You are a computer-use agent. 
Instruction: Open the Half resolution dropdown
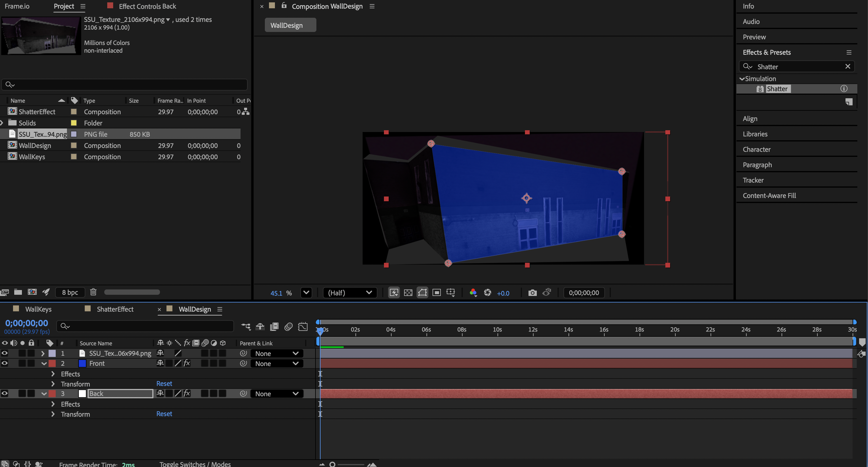[350, 293]
